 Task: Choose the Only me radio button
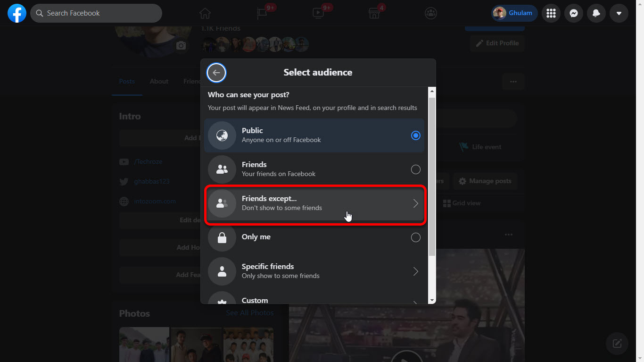(x=415, y=237)
